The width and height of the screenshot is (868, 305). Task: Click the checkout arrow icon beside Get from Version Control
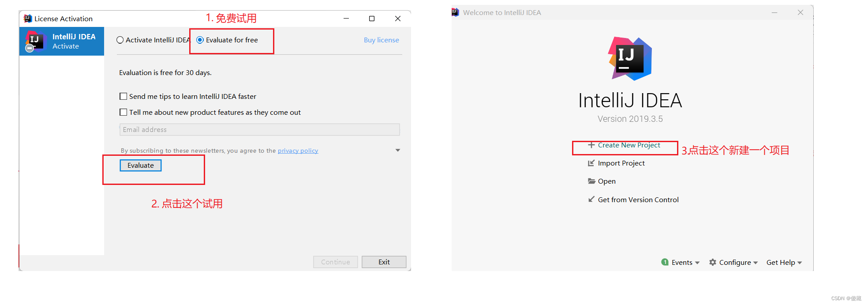point(591,200)
